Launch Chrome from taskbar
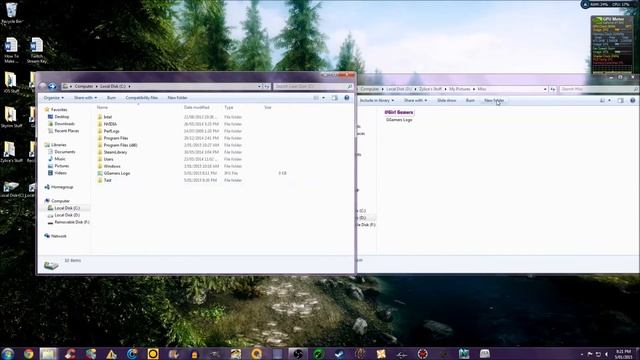 coord(29,354)
